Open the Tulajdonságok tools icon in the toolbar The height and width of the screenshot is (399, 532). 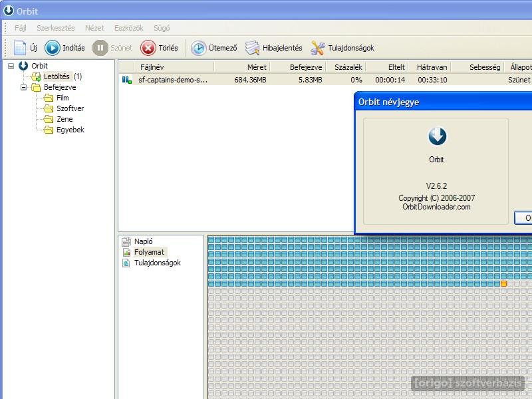318,48
